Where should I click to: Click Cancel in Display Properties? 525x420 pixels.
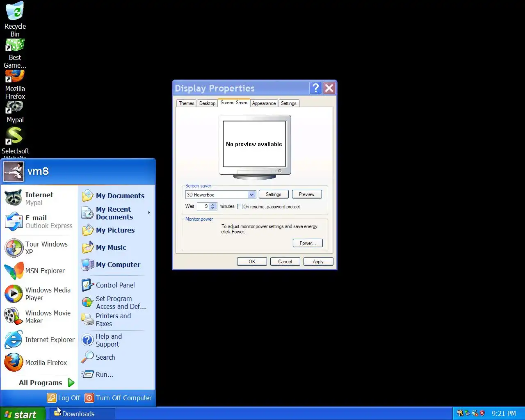285,262
